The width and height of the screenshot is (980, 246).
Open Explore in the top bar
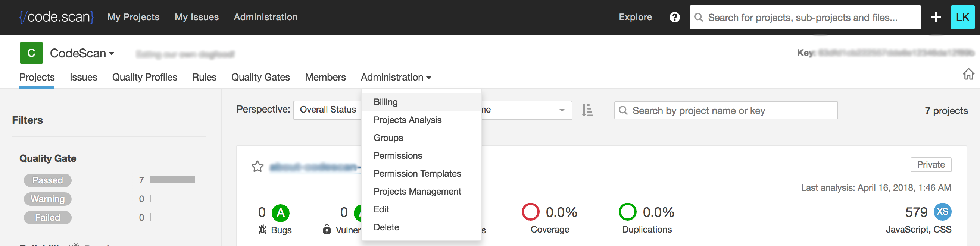point(635,17)
